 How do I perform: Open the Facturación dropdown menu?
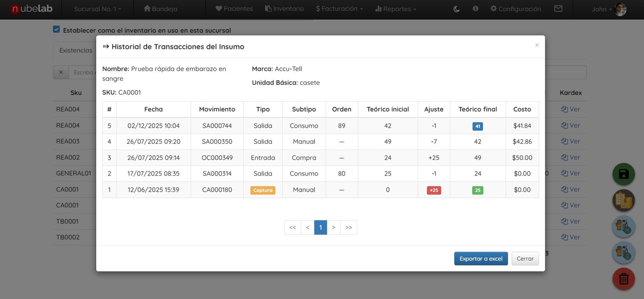pos(339,9)
